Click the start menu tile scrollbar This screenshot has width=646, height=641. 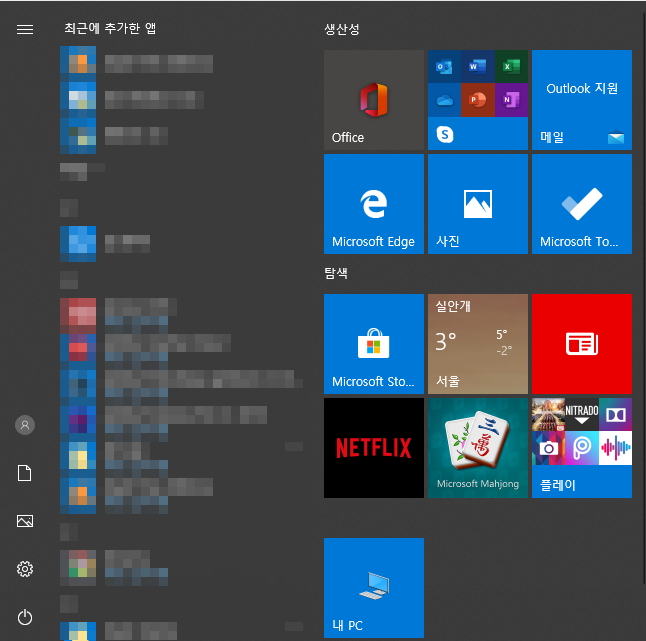pos(644,297)
